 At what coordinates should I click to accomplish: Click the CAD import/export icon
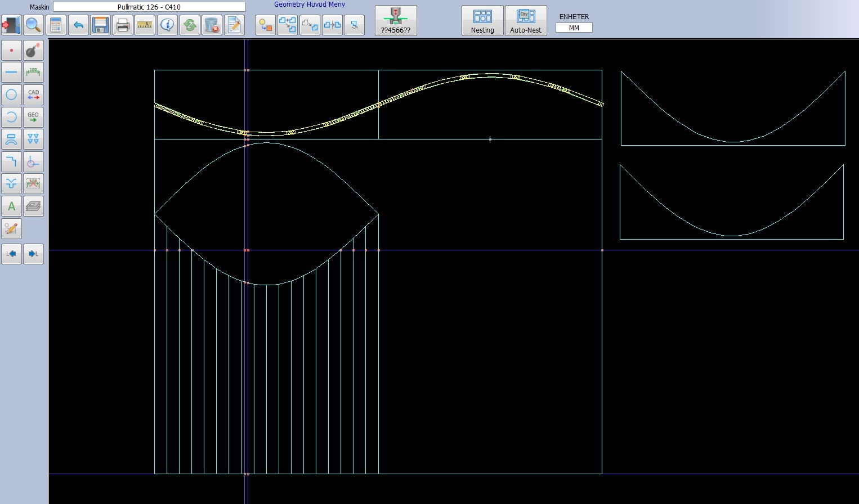click(33, 94)
